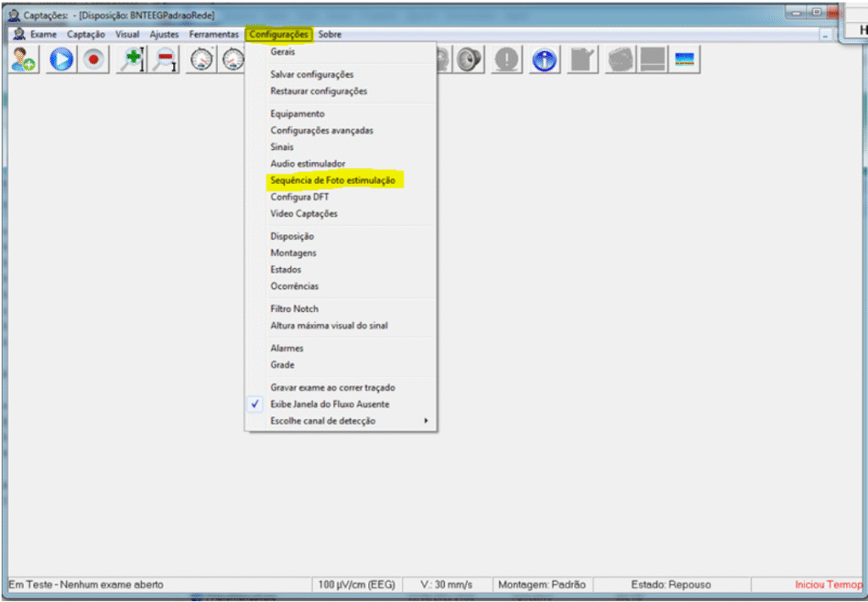
Task: Click the 100 µV/cm (EEG) status field
Action: click(361, 585)
